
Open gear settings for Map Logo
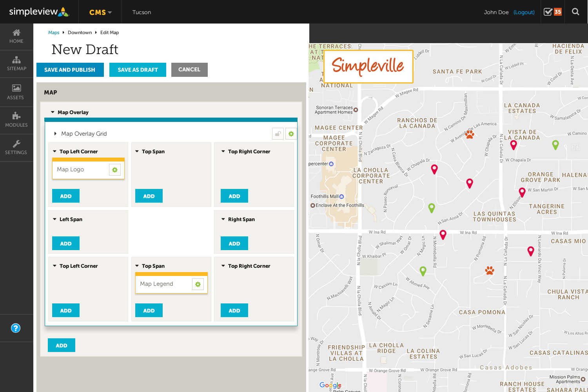pyautogui.click(x=115, y=170)
